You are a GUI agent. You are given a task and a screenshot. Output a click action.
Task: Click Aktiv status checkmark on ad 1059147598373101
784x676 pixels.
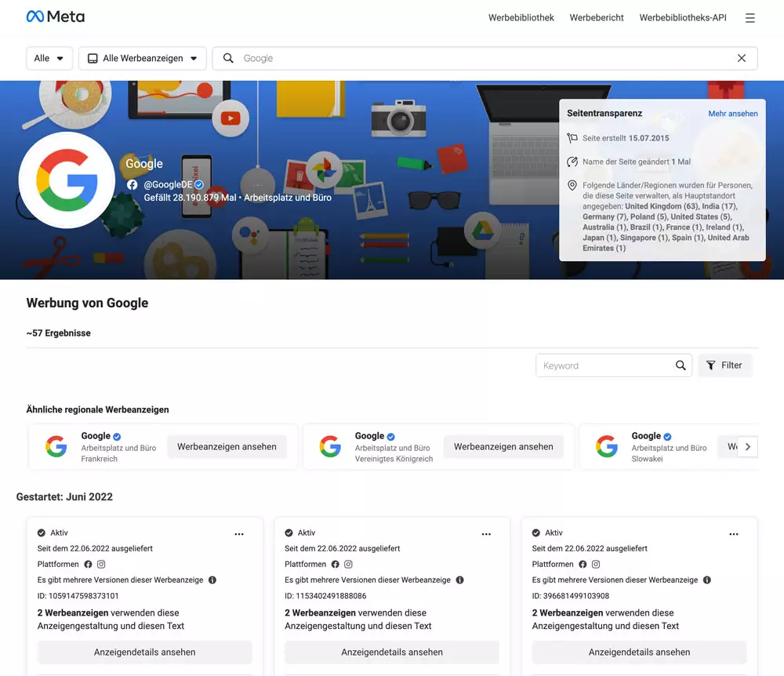pos(42,533)
